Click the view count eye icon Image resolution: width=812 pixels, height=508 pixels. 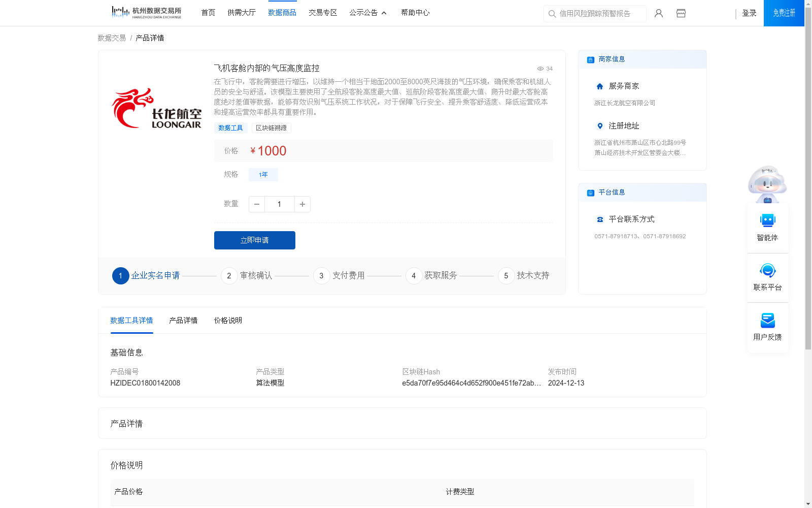click(540, 69)
